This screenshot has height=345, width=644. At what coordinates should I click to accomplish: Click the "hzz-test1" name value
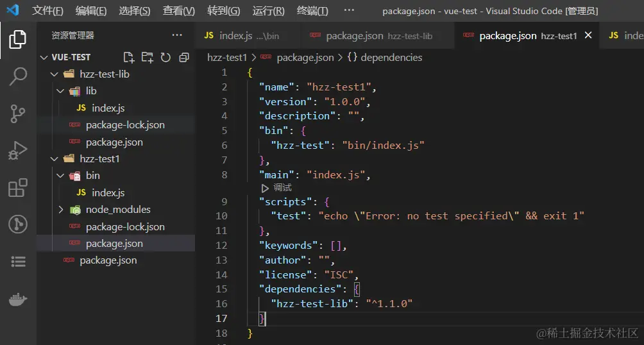339,87
